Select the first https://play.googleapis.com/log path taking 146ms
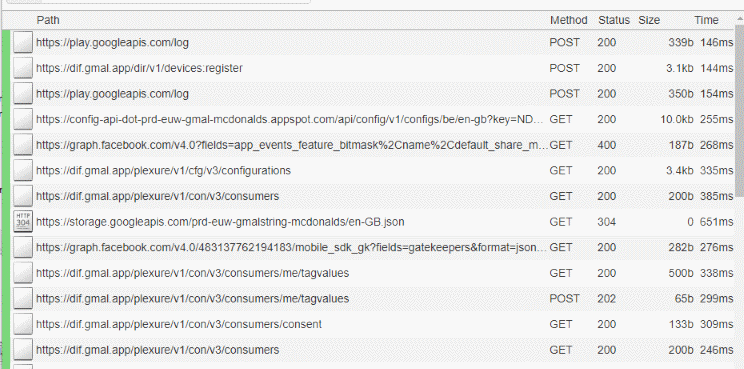Image resolution: width=744 pixels, height=369 pixels. [112, 42]
